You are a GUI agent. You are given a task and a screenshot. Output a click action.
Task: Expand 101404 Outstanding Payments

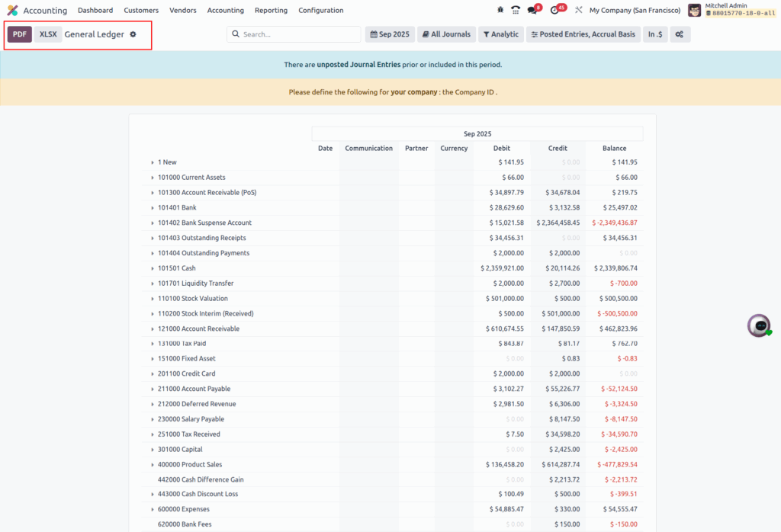[x=153, y=253]
